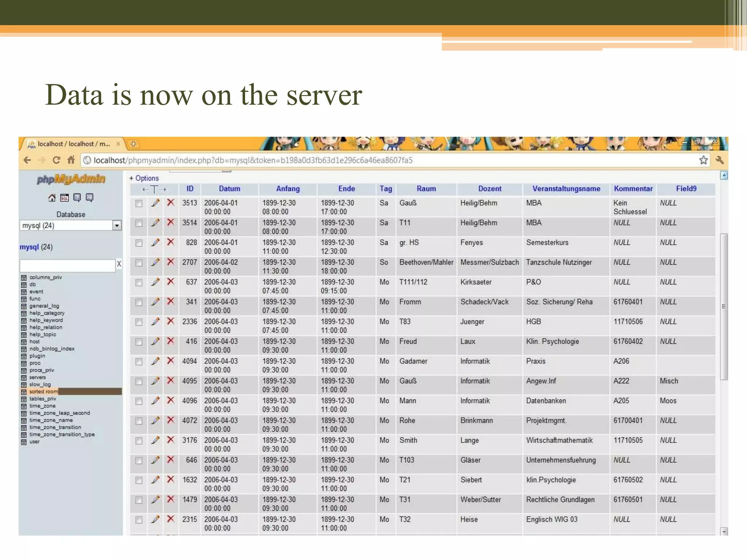The height and width of the screenshot is (560, 747).
Task: Tick the checkbox for row 3514
Action: [x=139, y=223]
